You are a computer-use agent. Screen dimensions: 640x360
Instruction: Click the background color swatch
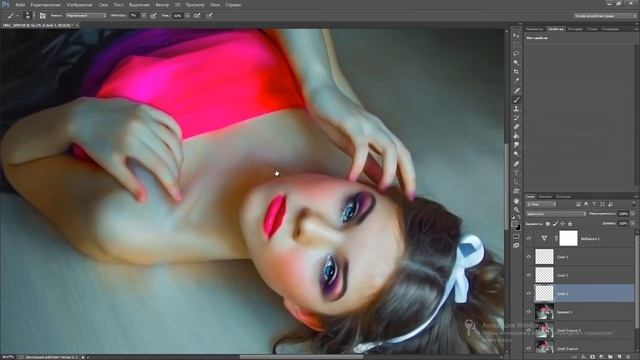[518, 228]
